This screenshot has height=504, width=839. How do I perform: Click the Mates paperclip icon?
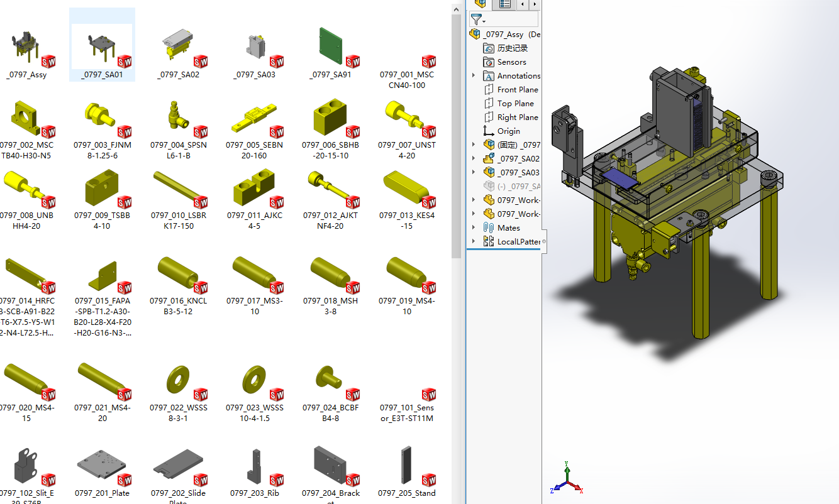(x=489, y=227)
